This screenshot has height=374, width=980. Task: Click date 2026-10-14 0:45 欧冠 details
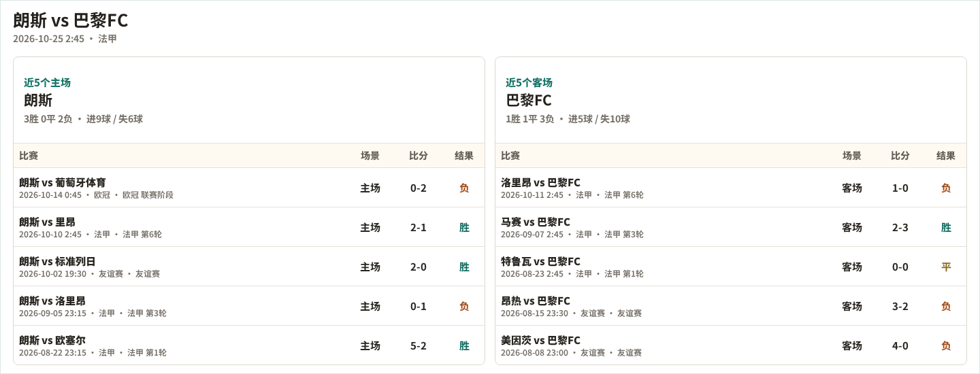(96, 195)
